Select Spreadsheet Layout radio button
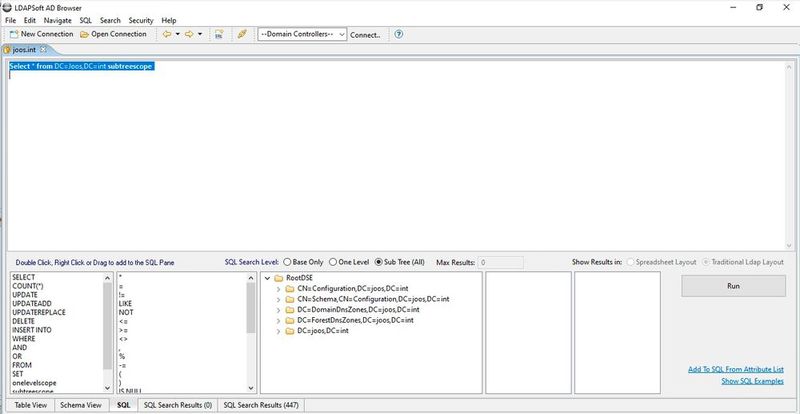The image size is (800, 414). click(x=661, y=262)
